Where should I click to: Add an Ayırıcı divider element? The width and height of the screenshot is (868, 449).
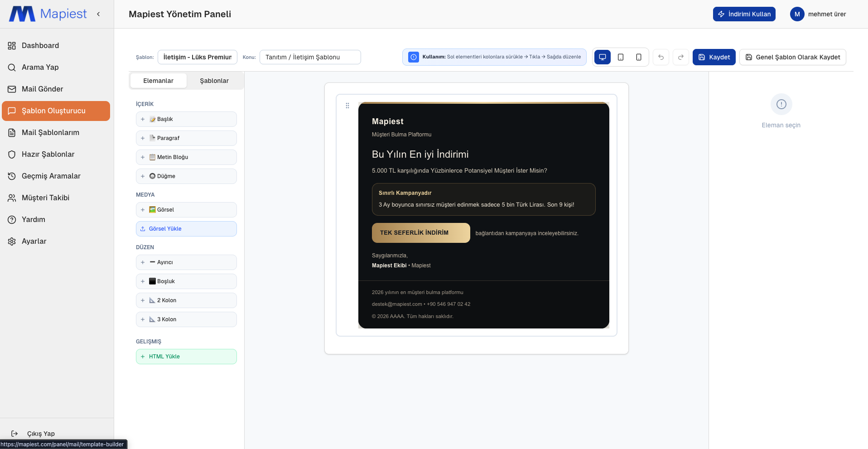coord(186,262)
